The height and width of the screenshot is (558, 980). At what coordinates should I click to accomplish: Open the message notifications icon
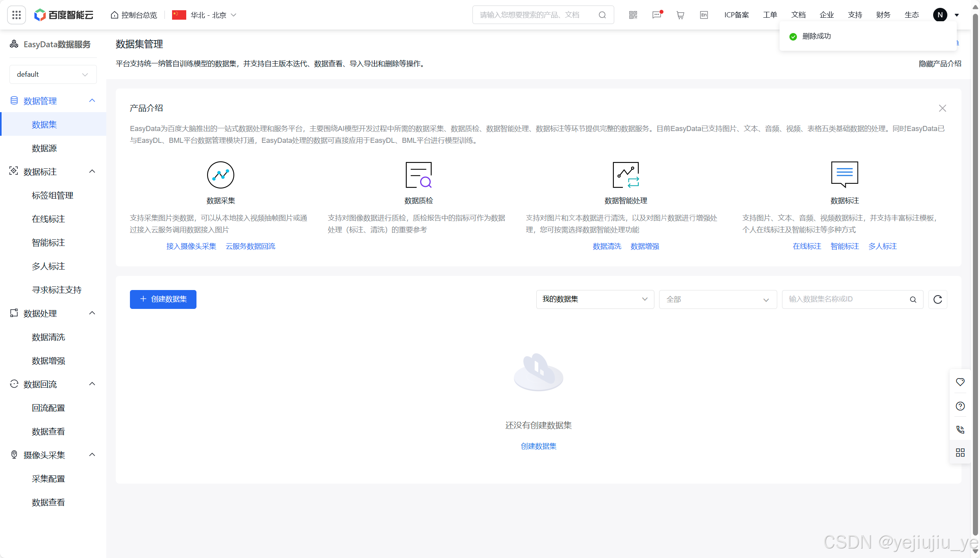657,15
